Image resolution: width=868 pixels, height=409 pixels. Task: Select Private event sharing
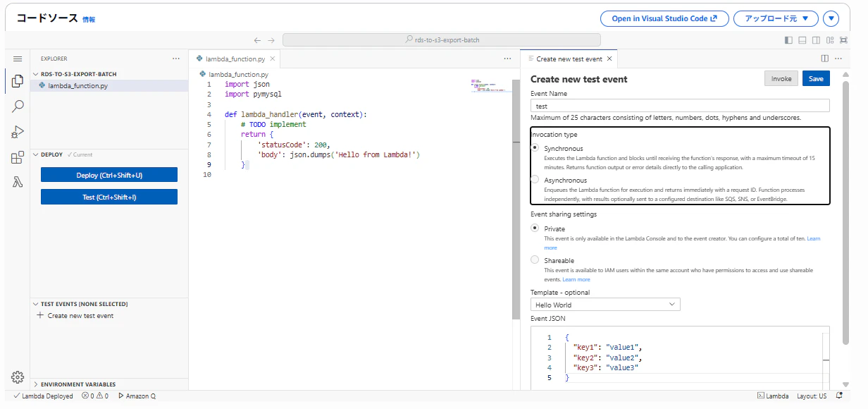[535, 228]
